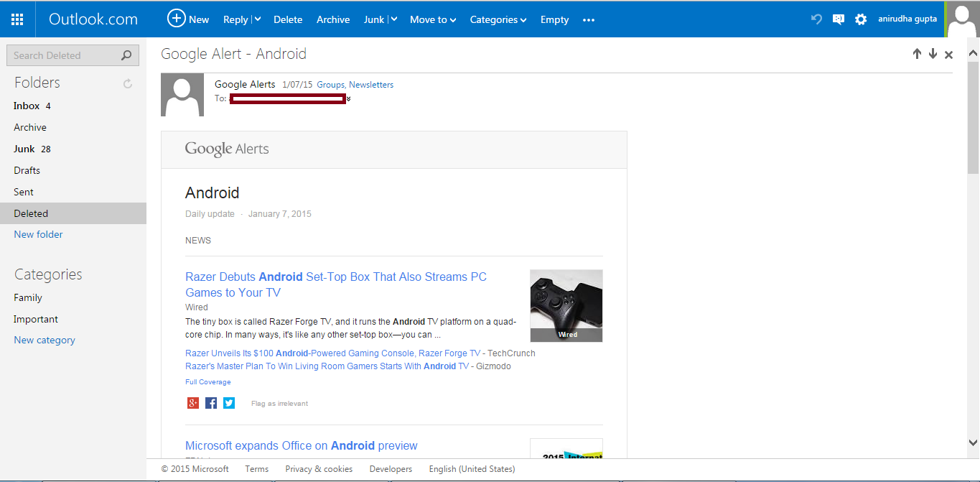Click the vertical scrollbar down arrow
980x482 pixels.
coord(974,442)
